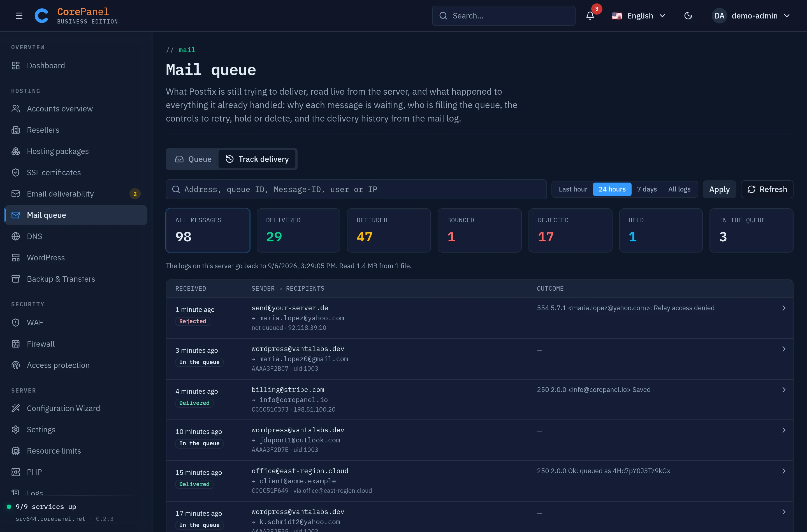Expand the billing@stripe.com row chevron

[x=783, y=390]
